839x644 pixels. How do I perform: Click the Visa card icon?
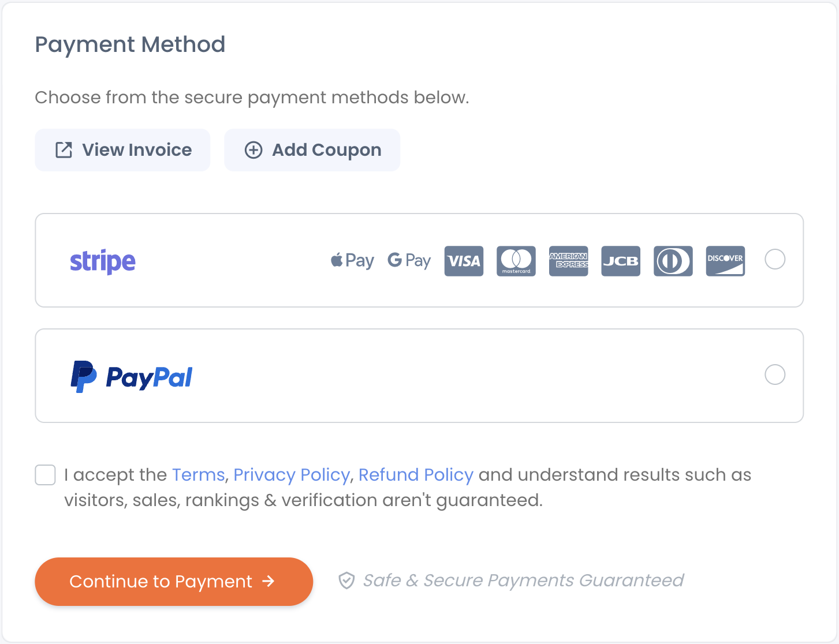click(464, 261)
